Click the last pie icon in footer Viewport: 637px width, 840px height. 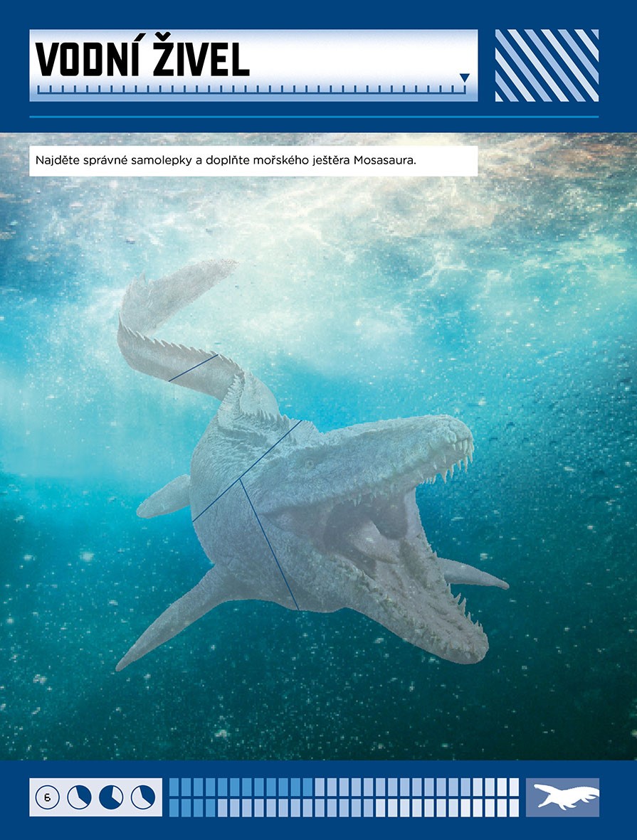point(143,797)
